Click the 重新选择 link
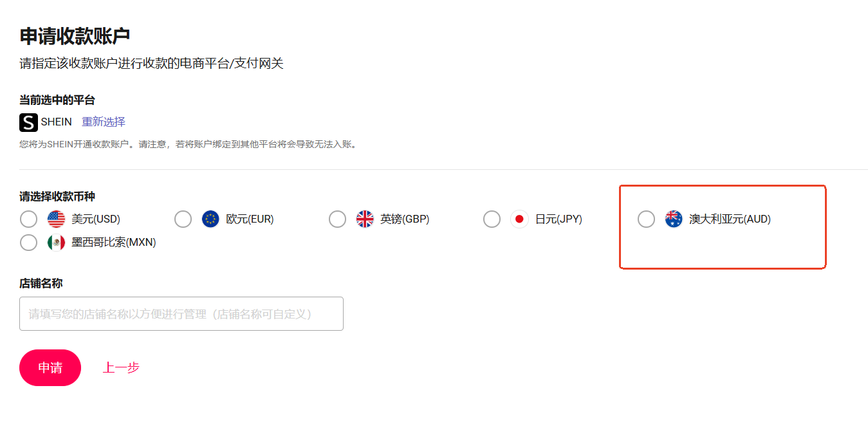868x444 pixels. click(104, 122)
